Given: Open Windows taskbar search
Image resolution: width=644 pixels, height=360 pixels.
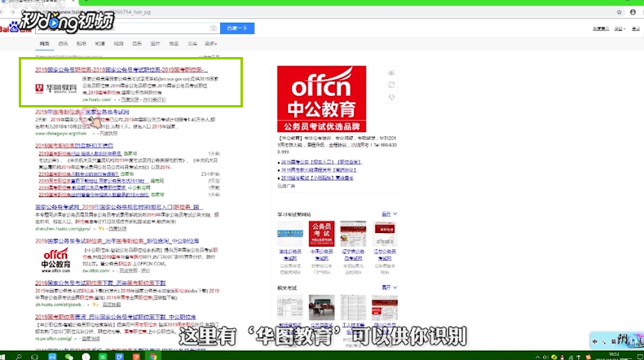Looking at the screenshot, I should pyautogui.click(x=19, y=356).
